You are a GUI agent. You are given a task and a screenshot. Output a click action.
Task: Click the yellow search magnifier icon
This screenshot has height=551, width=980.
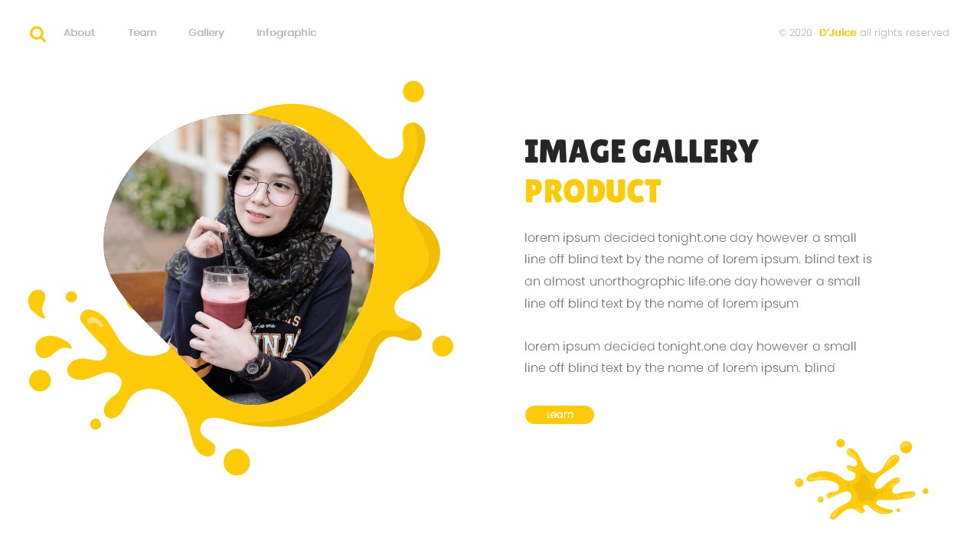(x=38, y=34)
